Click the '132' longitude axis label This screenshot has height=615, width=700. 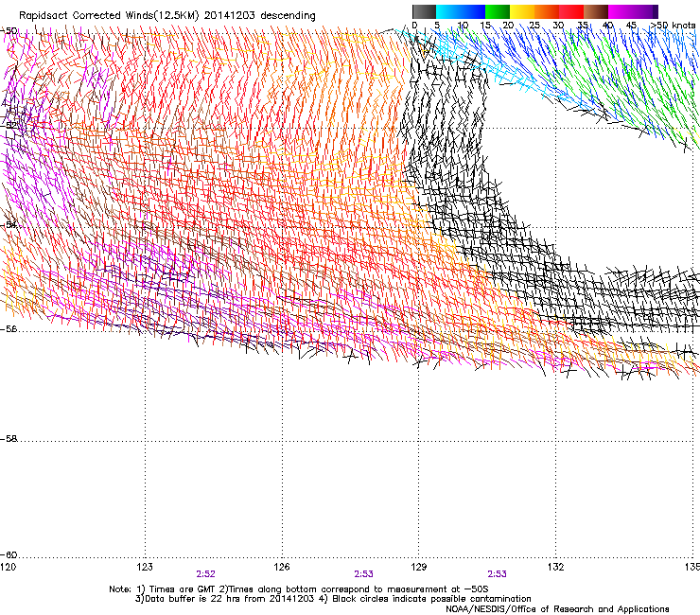click(555, 567)
